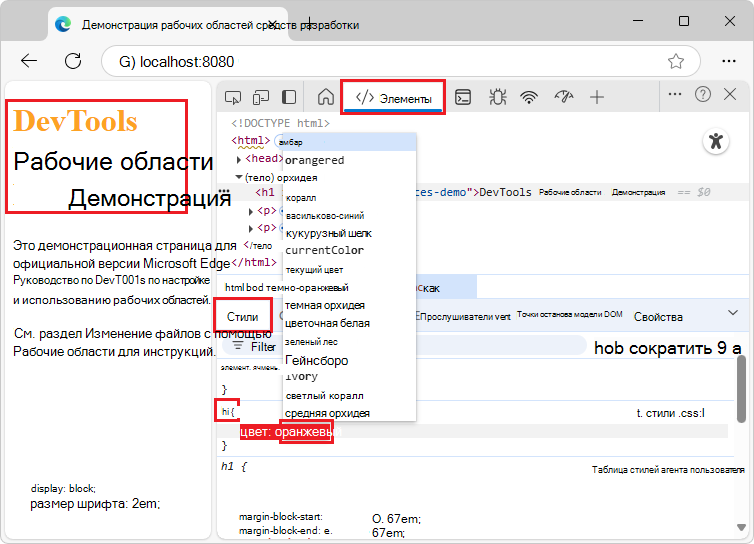Viewport: 754px width, 544px height.
Task: Collapse the body (тело) node
Action: point(239,177)
